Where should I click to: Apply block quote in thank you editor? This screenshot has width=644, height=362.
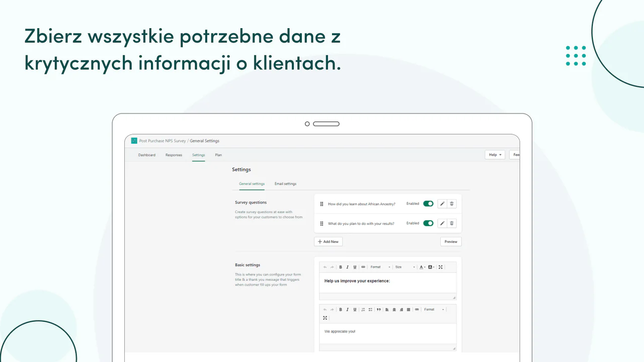[x=379, y=310]
